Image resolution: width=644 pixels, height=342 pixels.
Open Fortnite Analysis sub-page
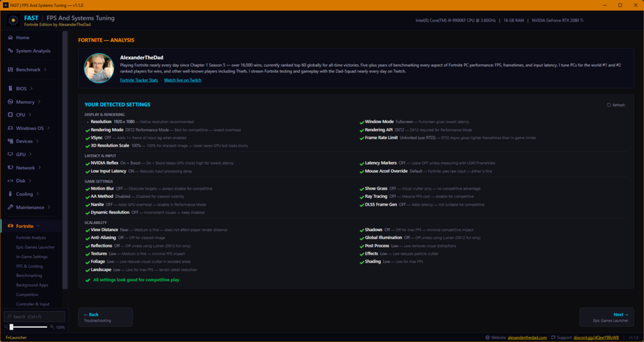pyautogui.click(x=31, y=238)
